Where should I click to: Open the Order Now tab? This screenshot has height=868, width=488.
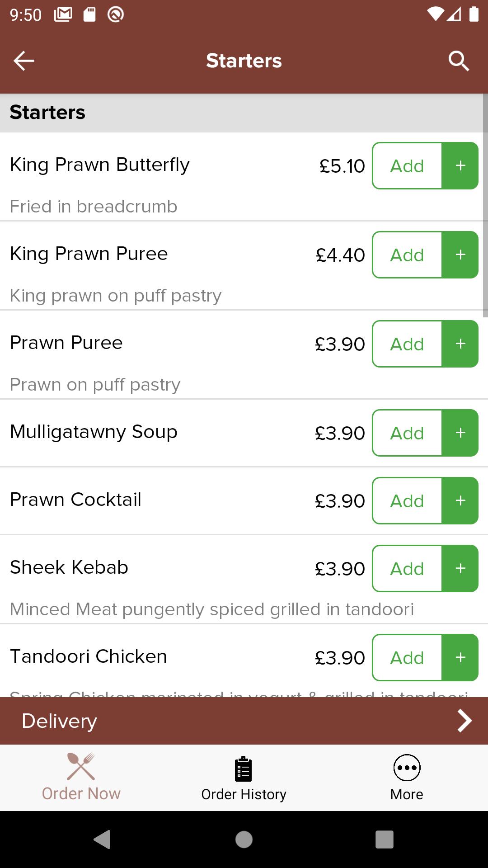point(81,777)
